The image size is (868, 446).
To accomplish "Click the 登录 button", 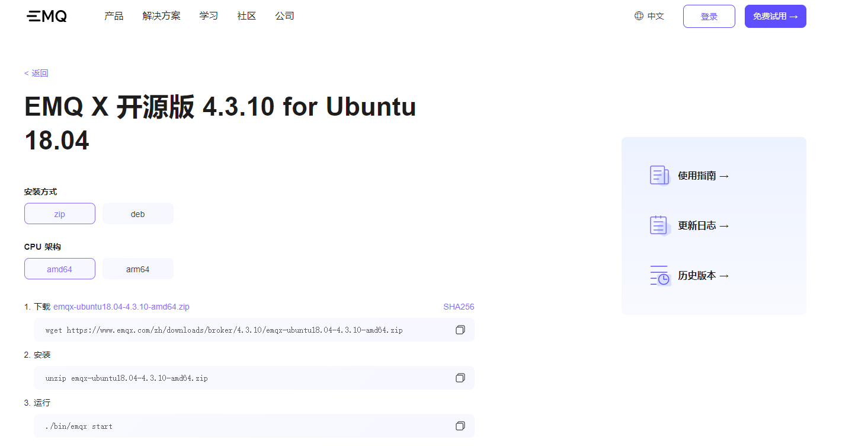I will (x=709, y=16).
